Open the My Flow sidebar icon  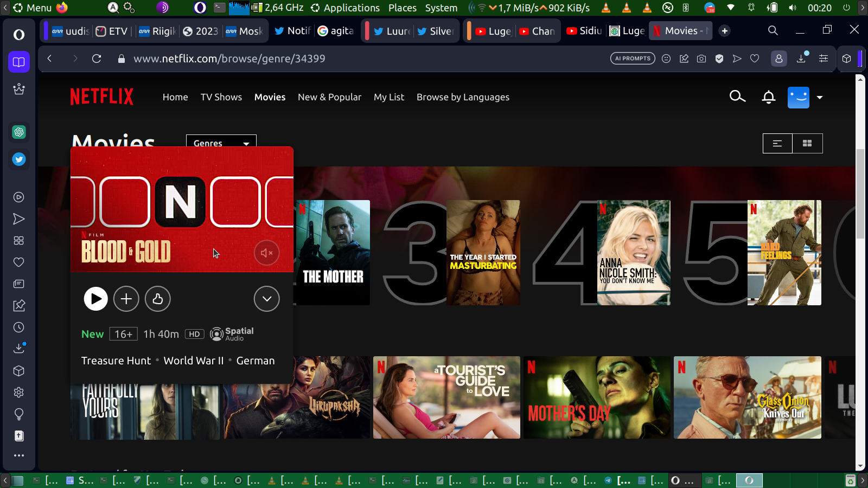click(x=19, y=219)
